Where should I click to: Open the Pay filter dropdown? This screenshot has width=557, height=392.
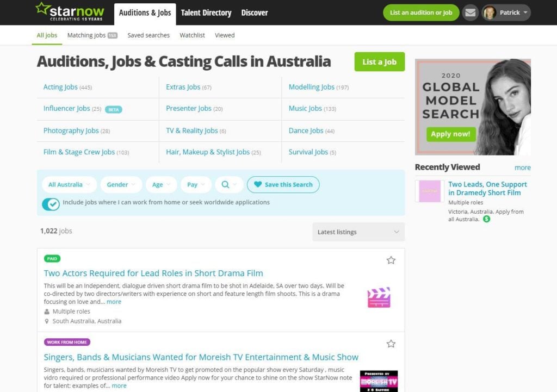click(196, 185)
